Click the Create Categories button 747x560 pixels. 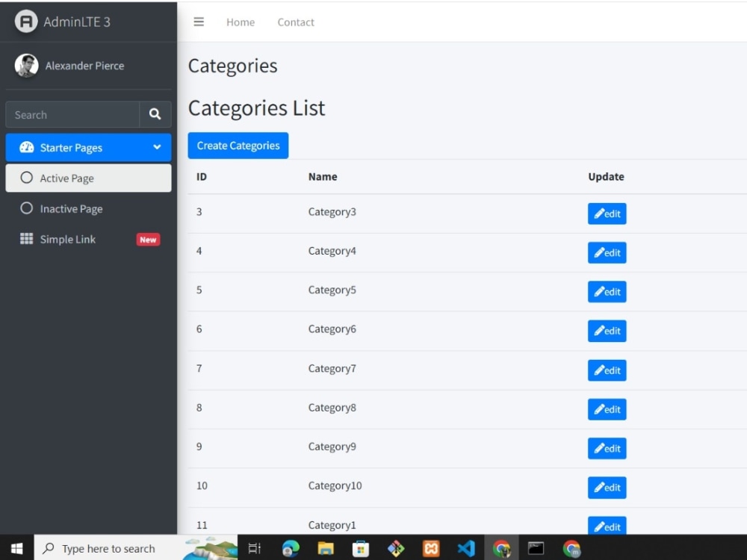(238, 146)
